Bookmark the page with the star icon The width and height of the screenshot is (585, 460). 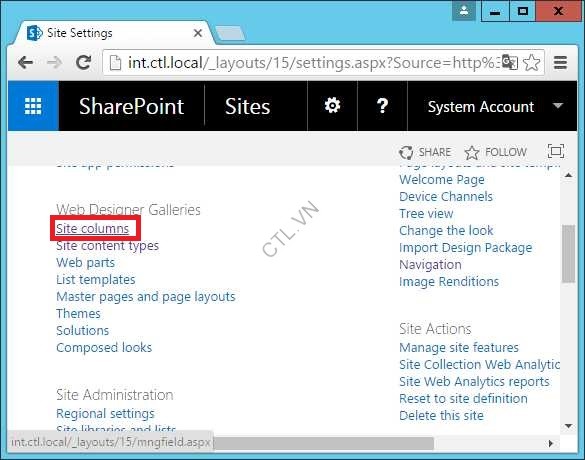coord(531,62)
